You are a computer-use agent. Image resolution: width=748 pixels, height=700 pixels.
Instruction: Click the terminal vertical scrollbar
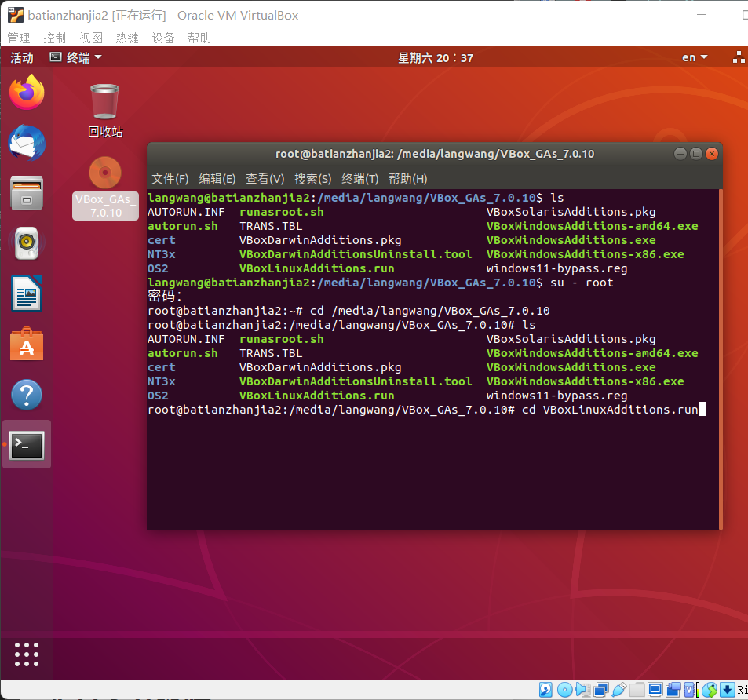[721, 359]
